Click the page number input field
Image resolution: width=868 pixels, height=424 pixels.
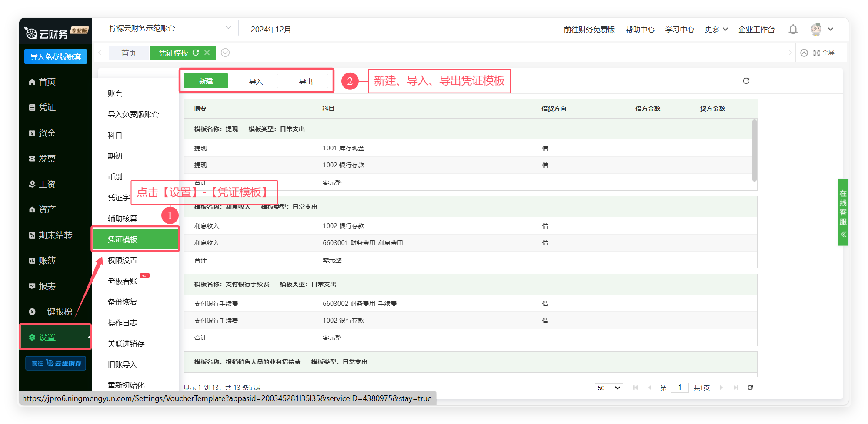[x=679, y=388]
